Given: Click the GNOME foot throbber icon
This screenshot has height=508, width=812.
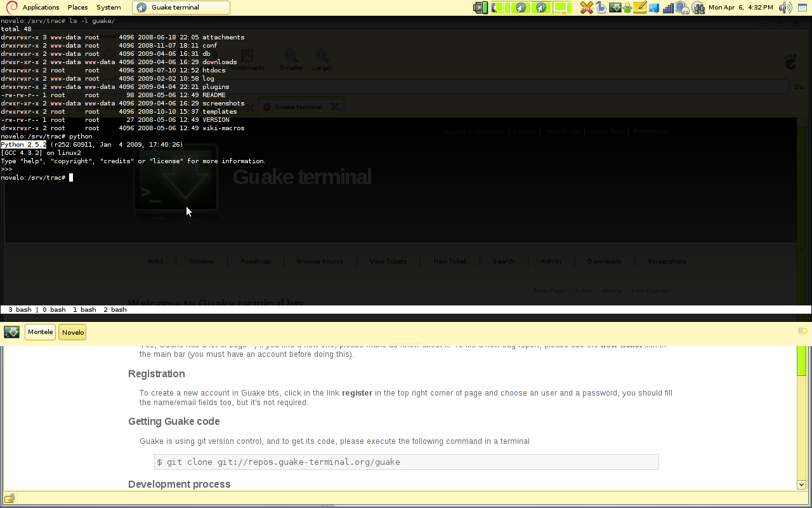Looking at the screenshot, I should click(x=790, y=62).
